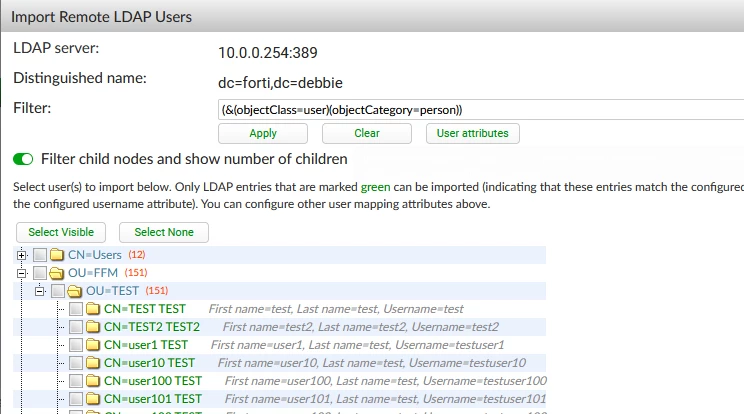Viewport: 744px width, 414px height.
Task: Click the green word in instructions
Action: (x=375, y=187)
